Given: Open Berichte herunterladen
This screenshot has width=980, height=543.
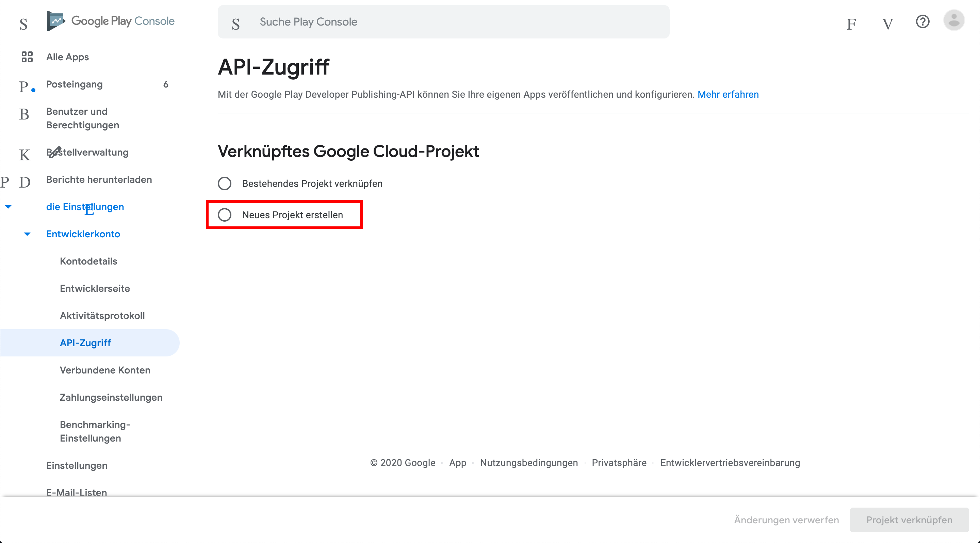Looking at the screenshot, I should click(99, 180).
